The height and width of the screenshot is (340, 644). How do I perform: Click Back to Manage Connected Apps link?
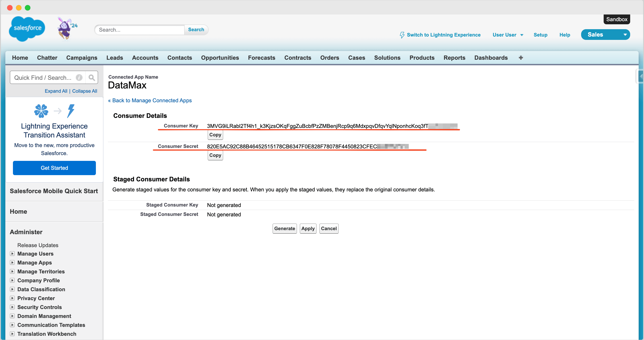pos(150,100)
